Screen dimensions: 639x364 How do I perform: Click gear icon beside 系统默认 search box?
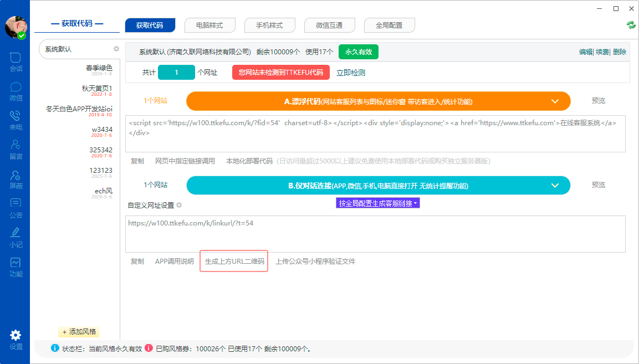pyautogui.click(x=116, y=49)
